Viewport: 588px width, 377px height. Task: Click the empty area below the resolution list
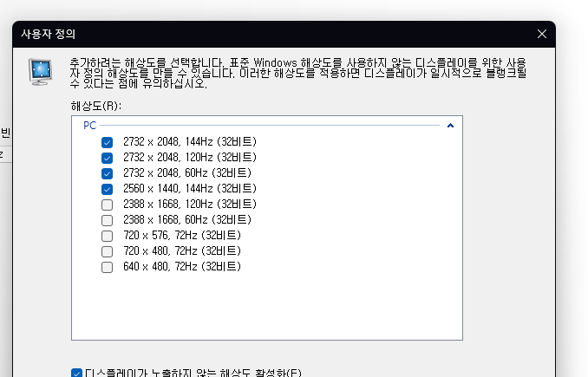(x=266, y=308)
